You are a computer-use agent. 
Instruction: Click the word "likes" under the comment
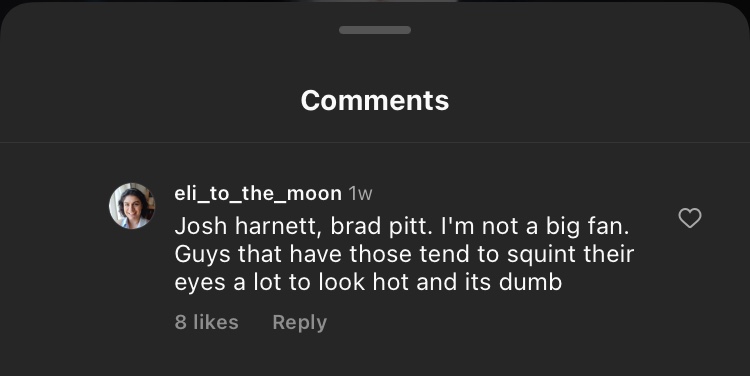click(x=216, y=322)
